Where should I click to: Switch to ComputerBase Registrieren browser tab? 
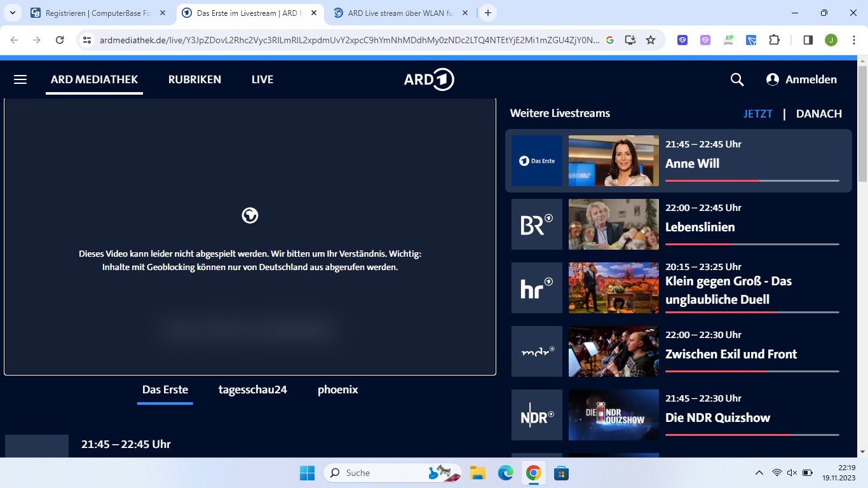tap(97, 13)
